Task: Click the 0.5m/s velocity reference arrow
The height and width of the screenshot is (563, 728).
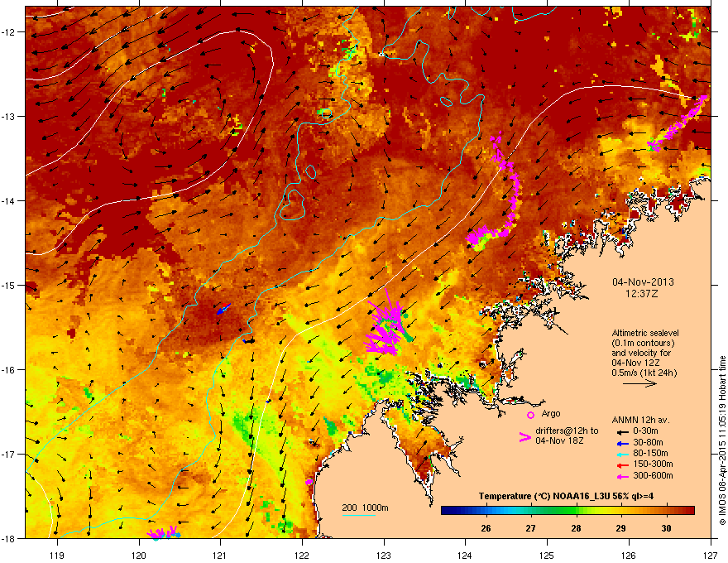Action: pos(639,383)
